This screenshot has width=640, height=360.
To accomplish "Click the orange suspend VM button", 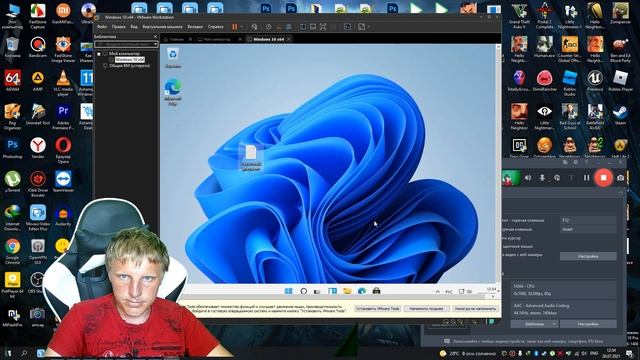I will click(x=235, y=27).
